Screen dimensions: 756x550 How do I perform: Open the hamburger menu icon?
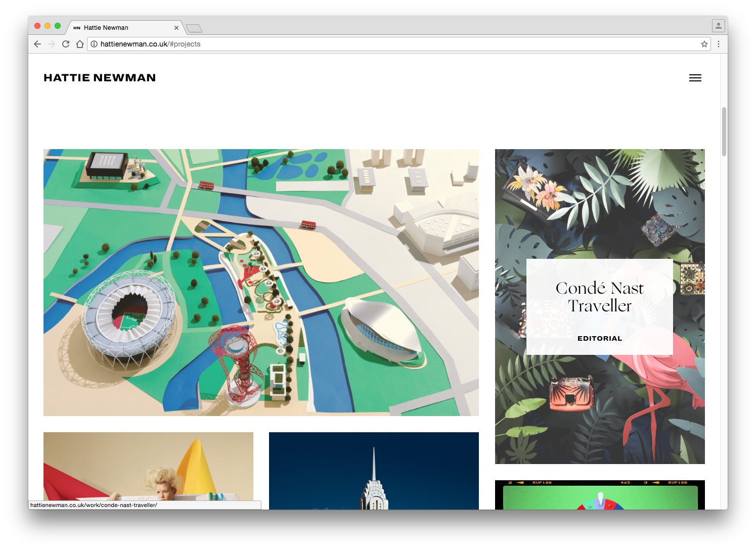pyautogui.click(x=695, y=78)
